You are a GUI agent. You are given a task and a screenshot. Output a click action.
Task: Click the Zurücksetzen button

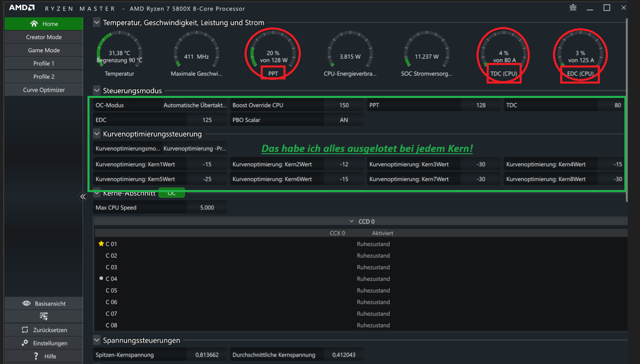click(x=44, y=330)
